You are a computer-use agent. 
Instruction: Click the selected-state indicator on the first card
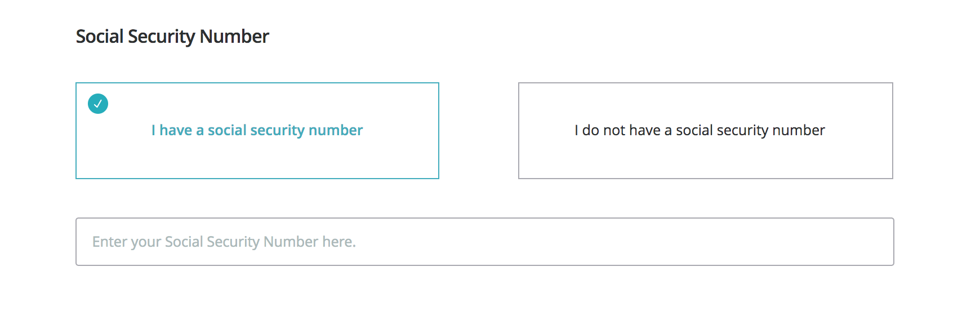tap(98, 104)
